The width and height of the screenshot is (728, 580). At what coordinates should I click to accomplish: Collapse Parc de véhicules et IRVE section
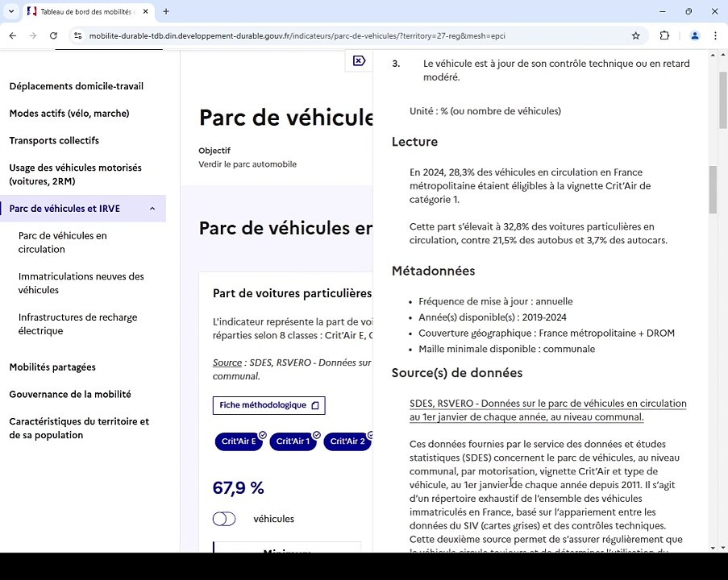(152, 209)
